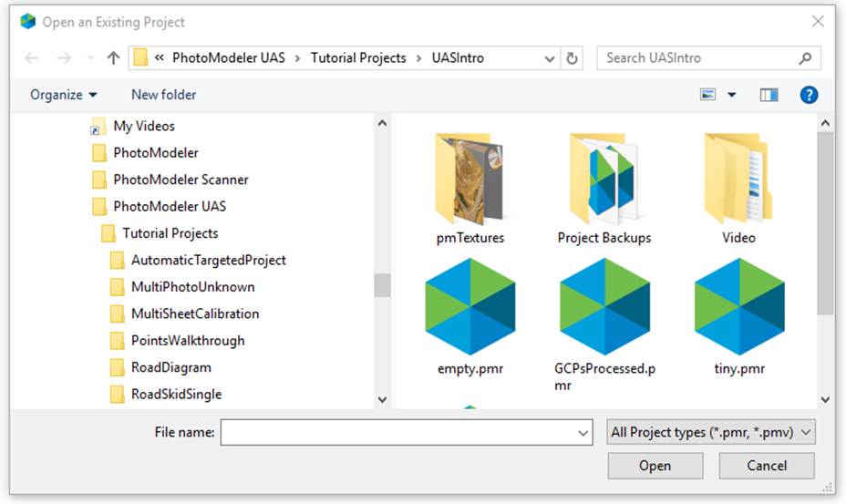Select the empty.pmr project file icon

(469, 306)
